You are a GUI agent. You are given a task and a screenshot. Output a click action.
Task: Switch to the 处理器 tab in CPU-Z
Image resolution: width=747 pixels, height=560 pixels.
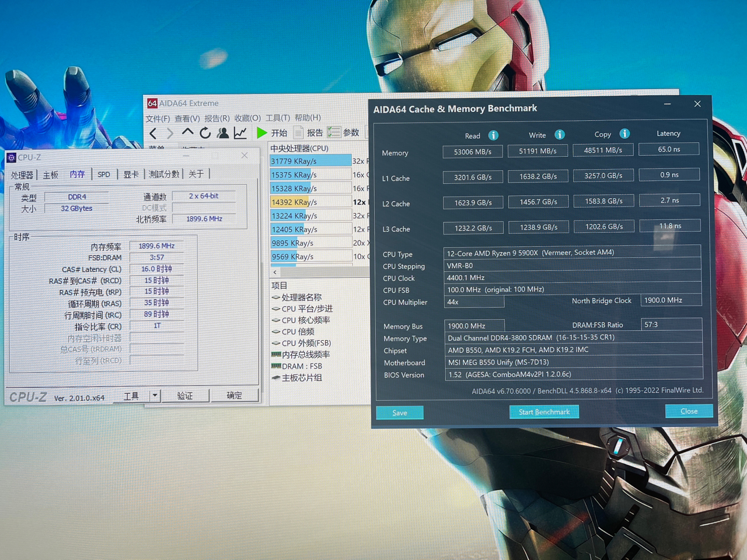[22, 175]
